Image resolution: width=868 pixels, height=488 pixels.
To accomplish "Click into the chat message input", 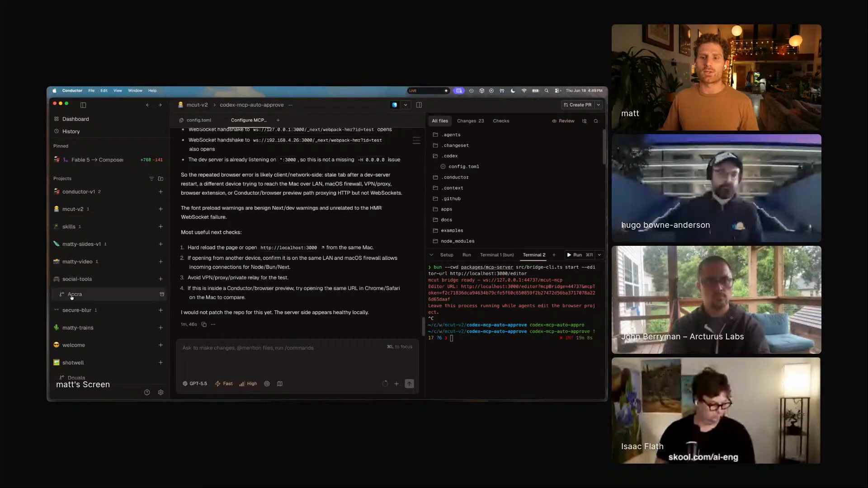I will (297, 357).
